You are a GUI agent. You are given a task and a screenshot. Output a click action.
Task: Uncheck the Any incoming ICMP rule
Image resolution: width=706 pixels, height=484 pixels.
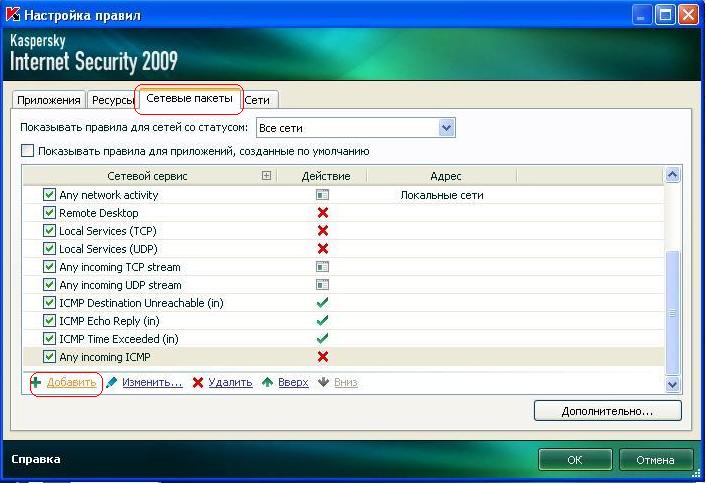[x=49, y=357]
